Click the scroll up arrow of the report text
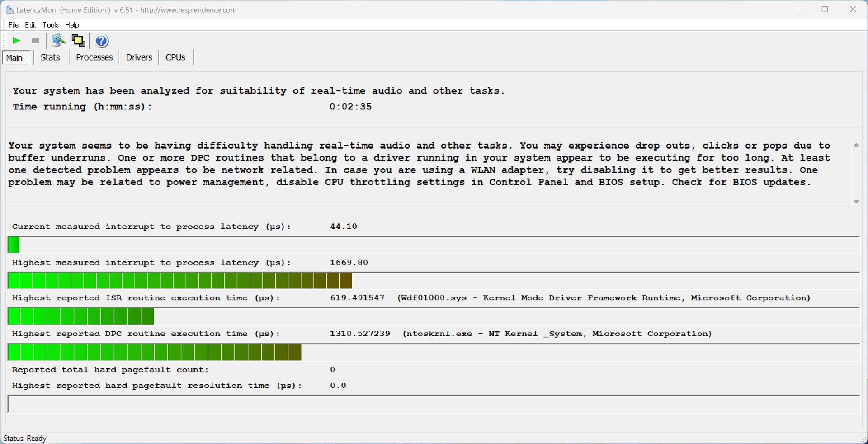868x444 pixels. click(856, 145)
